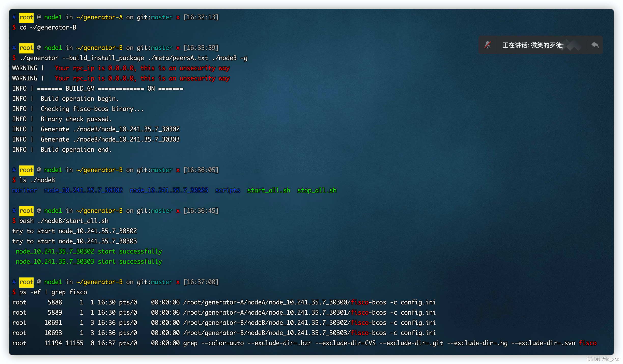The image size is (623, 364).
Task: Click 'Checking fisco-bcos binary...' line
Action: [78, 109]
